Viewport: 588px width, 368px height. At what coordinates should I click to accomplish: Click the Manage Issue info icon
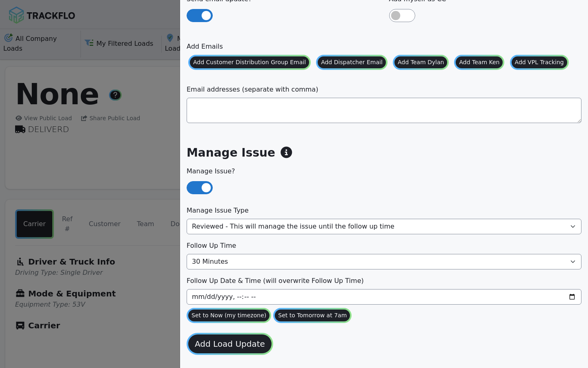click(286, 153)
